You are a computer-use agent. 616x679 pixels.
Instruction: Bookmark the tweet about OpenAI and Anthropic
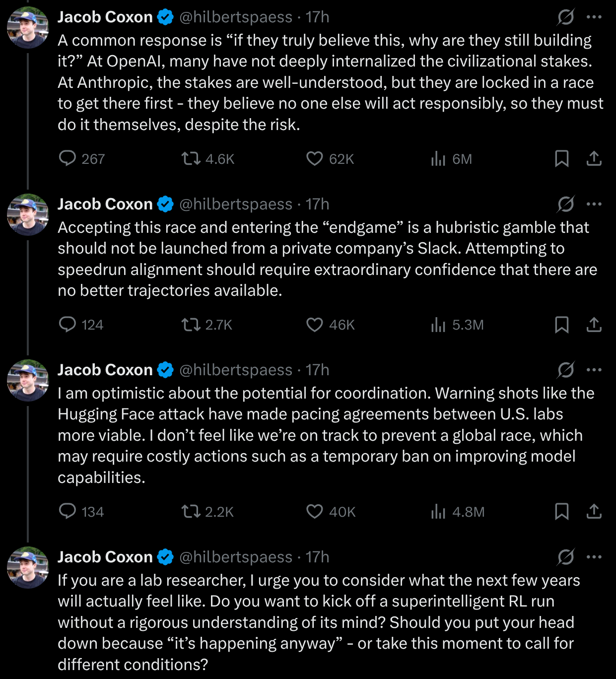click(561, 158)
